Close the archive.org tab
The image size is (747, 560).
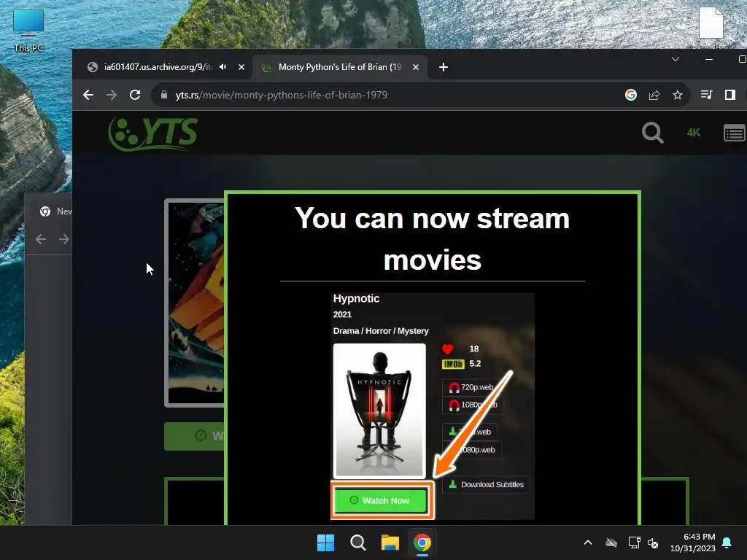pos(241,67)
